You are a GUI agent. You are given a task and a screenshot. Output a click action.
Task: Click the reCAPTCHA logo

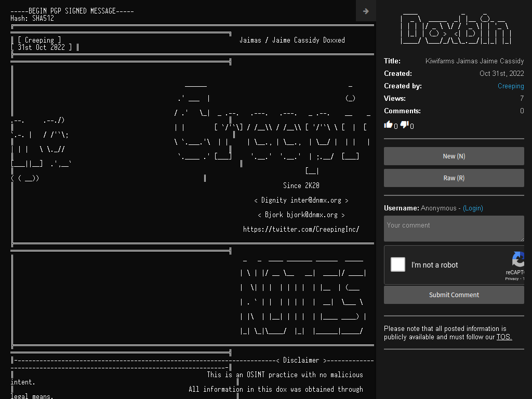(518, 260)
